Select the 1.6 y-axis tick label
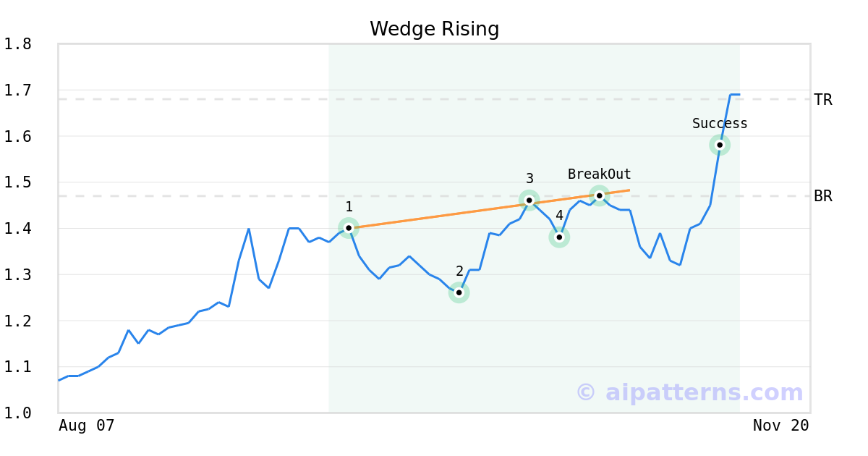The image size is (868, 456). [17, 136]
